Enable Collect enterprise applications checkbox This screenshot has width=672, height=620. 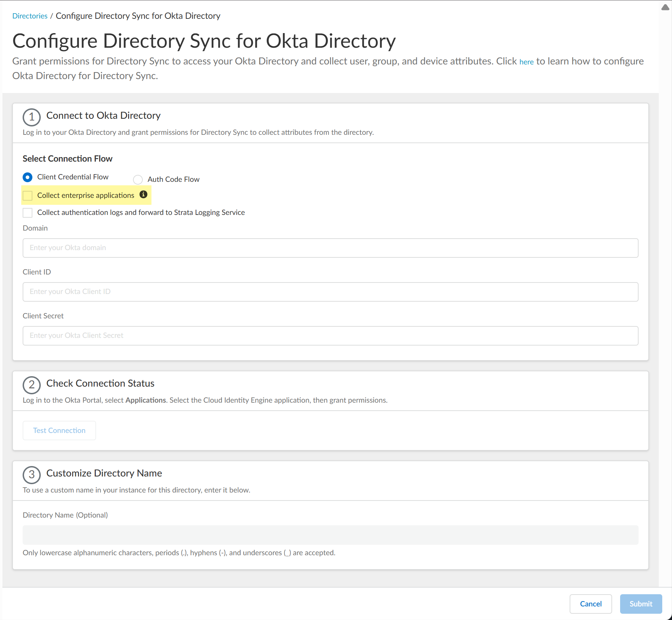(28, 195)
